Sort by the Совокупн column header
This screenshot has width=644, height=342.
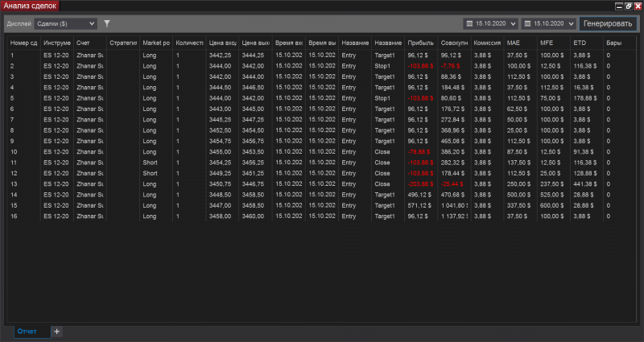tap(454, 43)
